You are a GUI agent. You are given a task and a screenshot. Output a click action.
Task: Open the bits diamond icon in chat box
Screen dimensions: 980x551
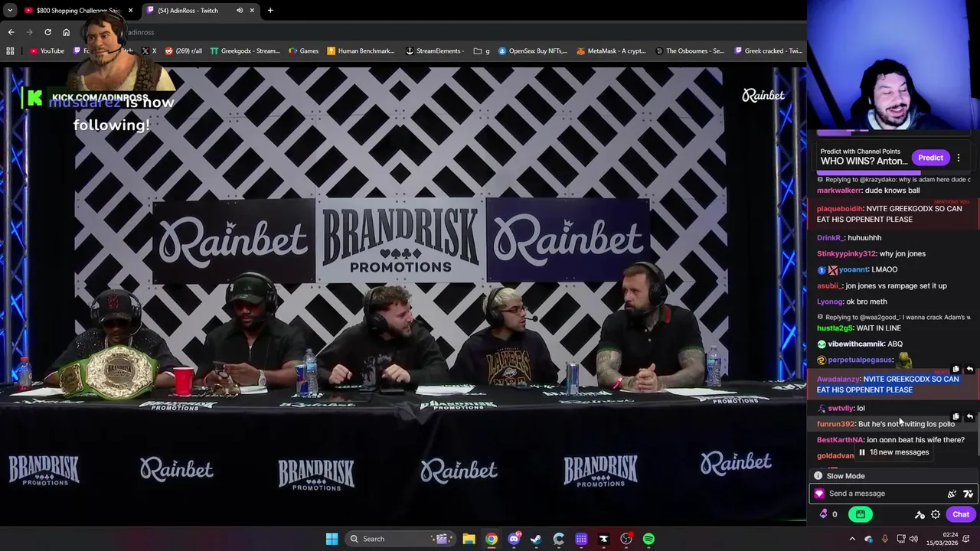(819, 494)
